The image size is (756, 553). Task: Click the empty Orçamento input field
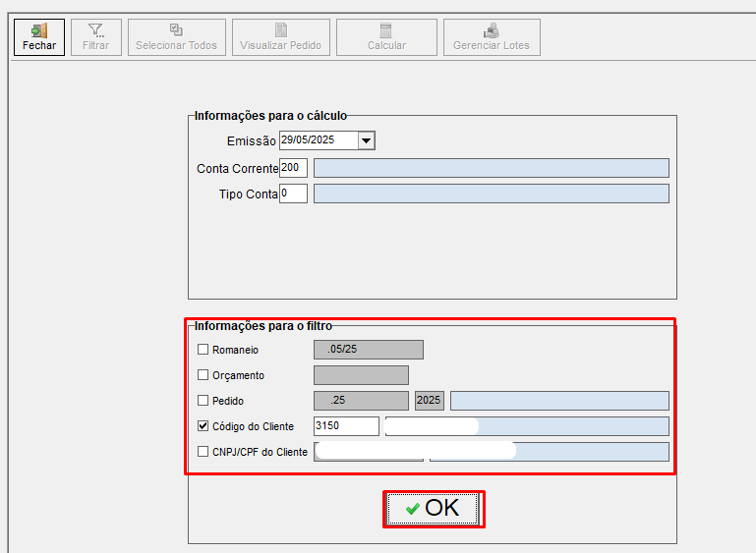pyautogui.click(x=361, y=375)
